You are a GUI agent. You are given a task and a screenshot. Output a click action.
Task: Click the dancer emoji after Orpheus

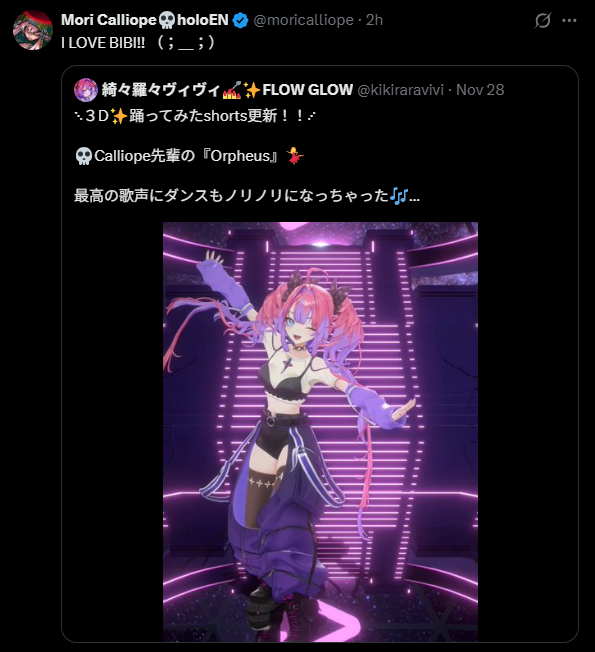tap(295, 156)
